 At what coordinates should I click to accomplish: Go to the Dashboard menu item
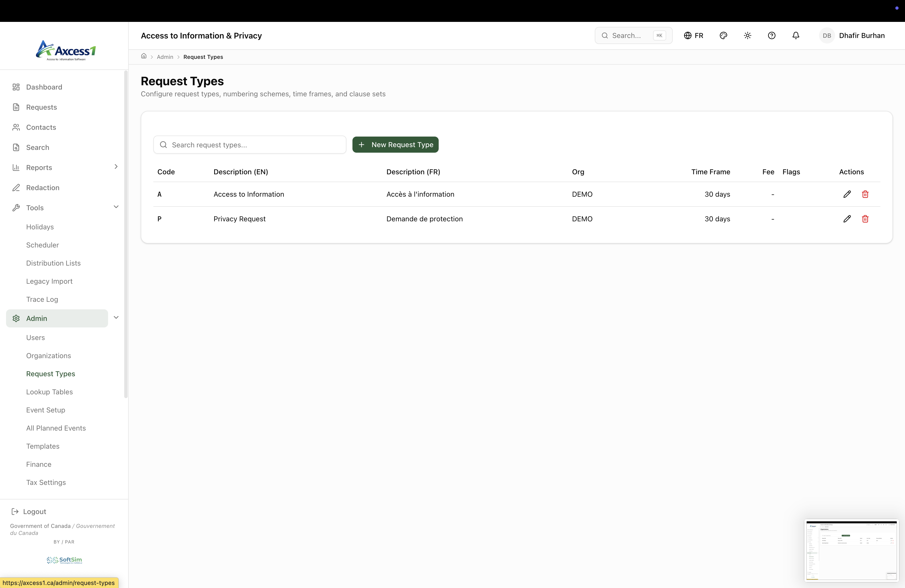(44, 87)
